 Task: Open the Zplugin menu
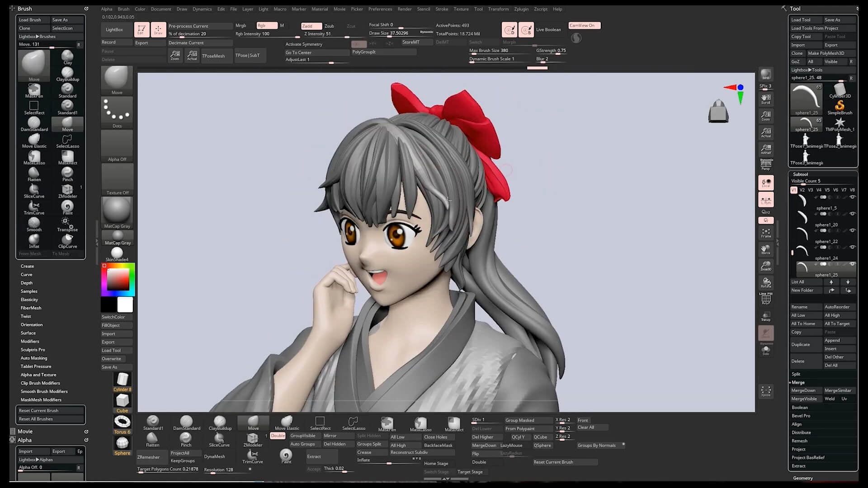click(521, 9)
